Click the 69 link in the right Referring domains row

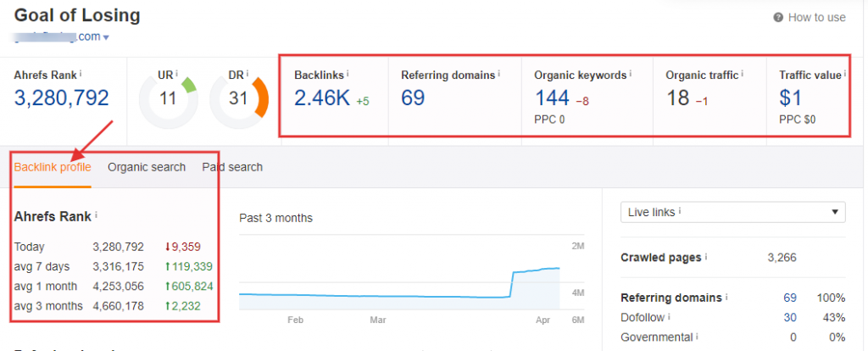pyautogui.click(x=790, y=298)
